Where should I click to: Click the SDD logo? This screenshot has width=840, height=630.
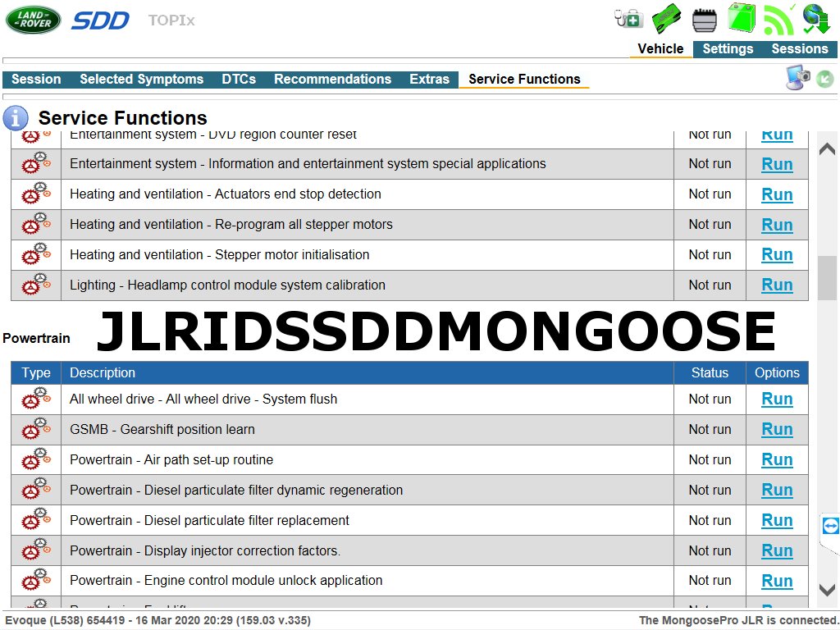point(100,21)
